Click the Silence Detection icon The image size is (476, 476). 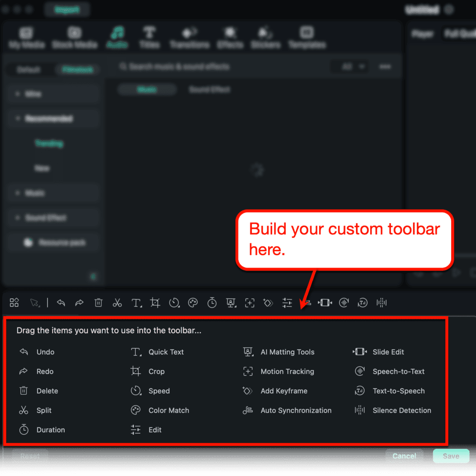click(360, 410)
